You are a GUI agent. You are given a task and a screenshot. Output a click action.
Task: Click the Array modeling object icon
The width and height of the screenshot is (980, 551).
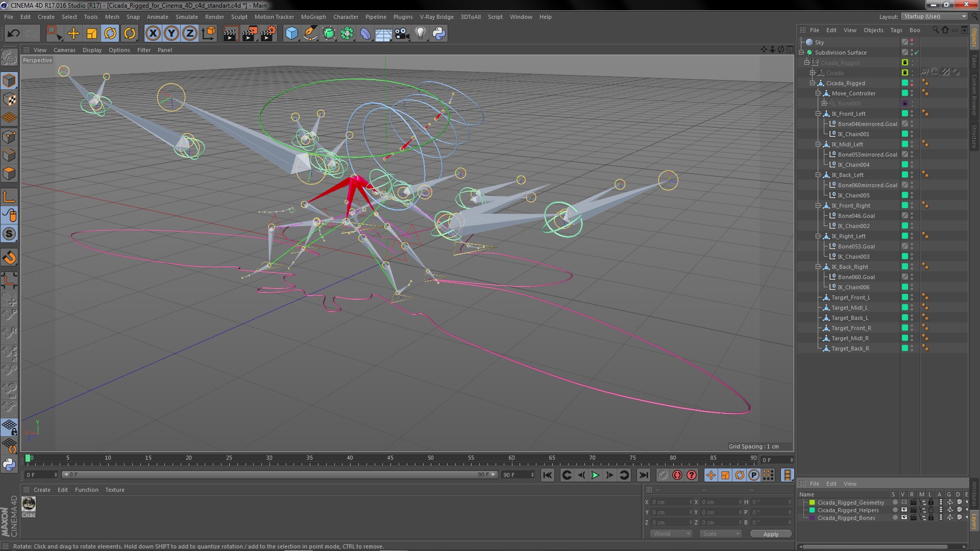click(x=347, y=34)
